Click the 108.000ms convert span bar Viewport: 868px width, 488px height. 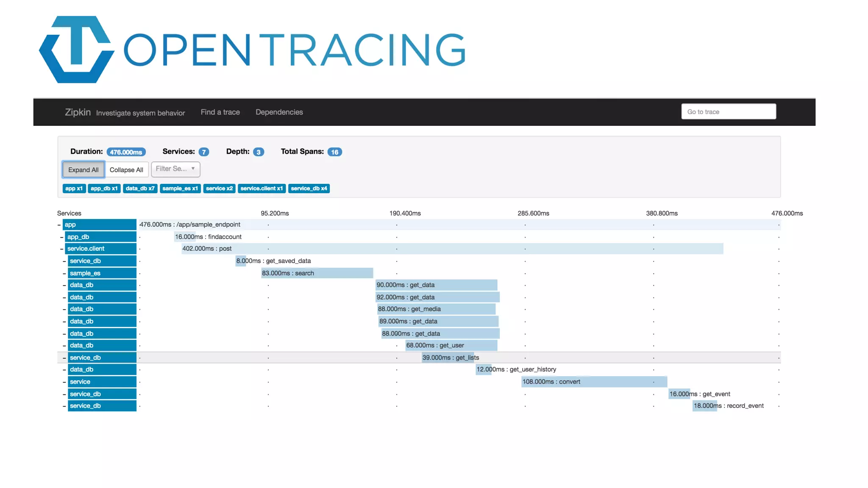pos(593,382)
